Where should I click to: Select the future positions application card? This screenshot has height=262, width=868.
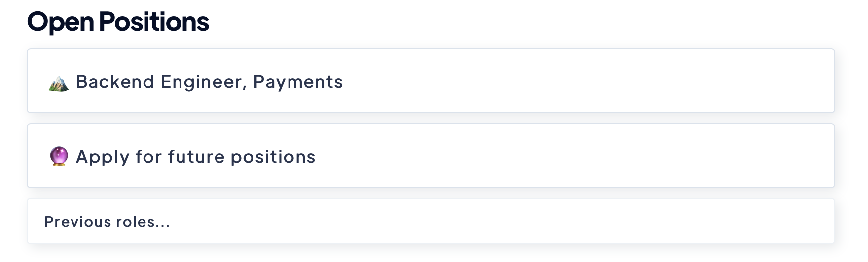430,156
